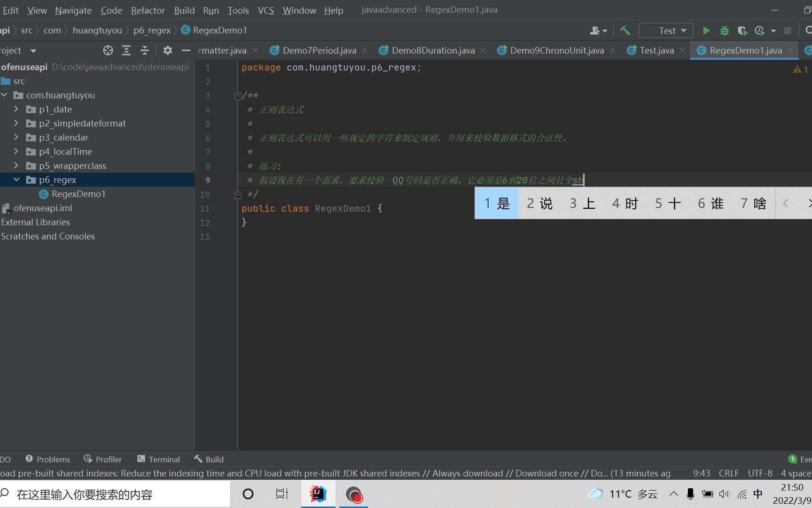
Task: Select IME candidate 1 是
Action: (497, 203)
